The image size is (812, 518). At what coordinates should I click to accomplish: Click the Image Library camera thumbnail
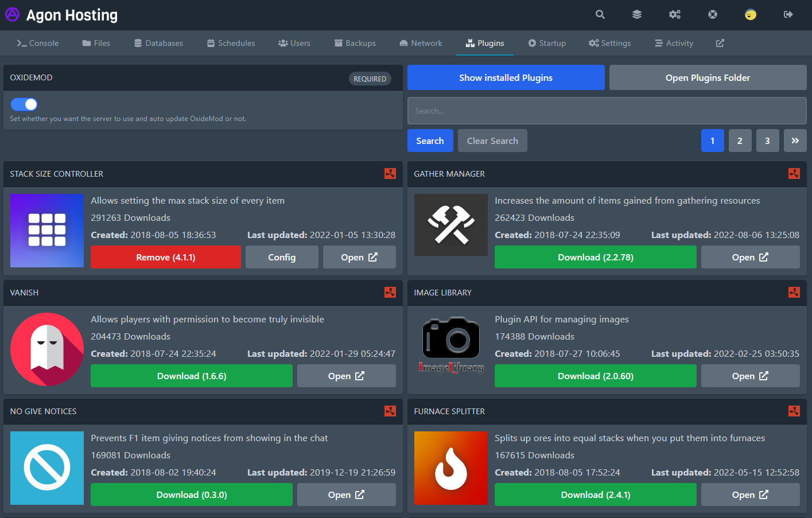coord(451,346)
